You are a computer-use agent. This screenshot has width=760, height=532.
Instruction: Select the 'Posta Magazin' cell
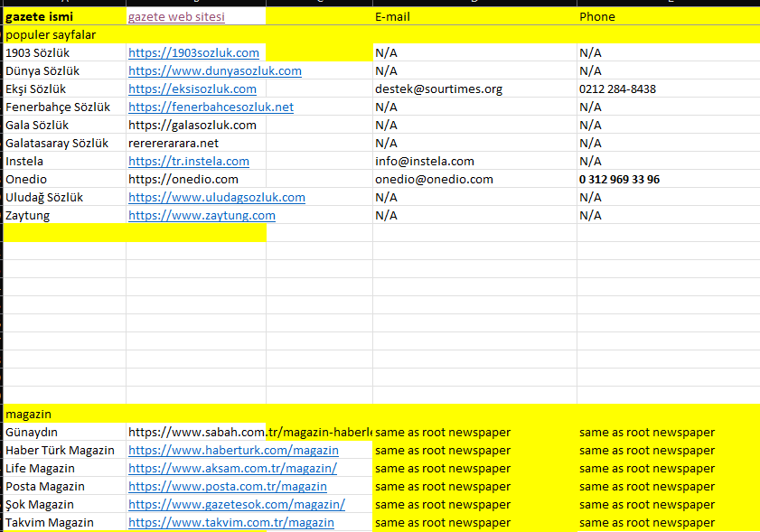(64, 487)
